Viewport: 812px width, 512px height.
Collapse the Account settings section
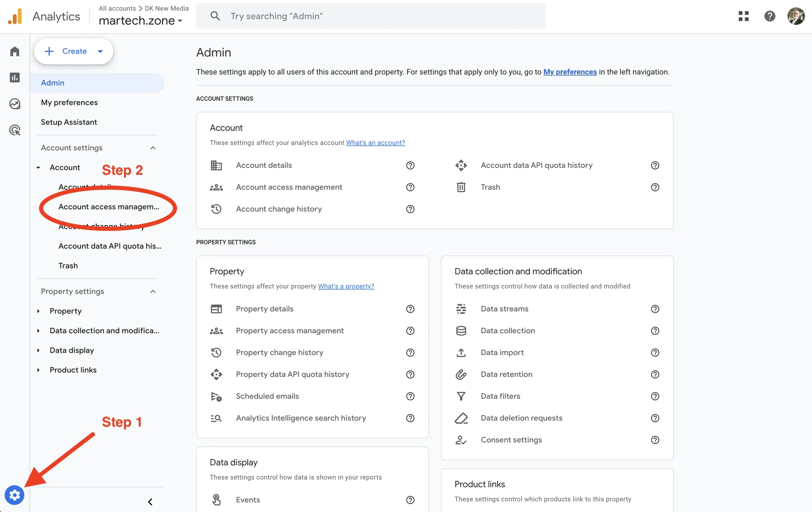(153, 148)
